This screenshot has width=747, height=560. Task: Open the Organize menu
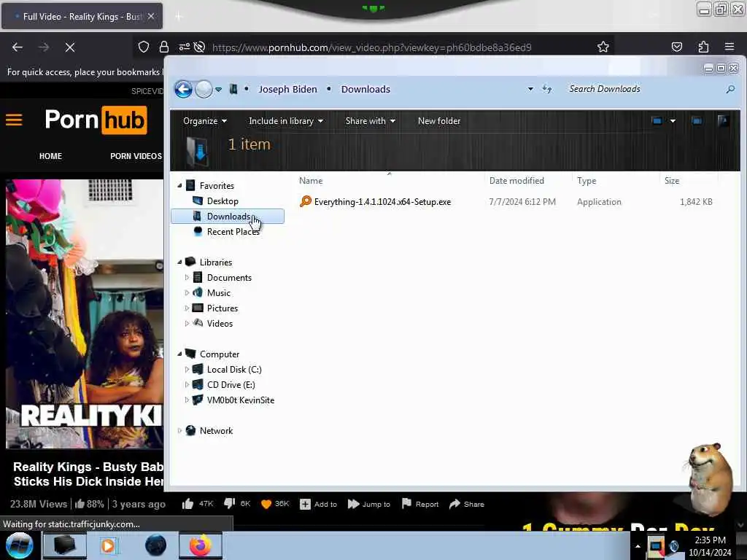[x=205, y=121]
